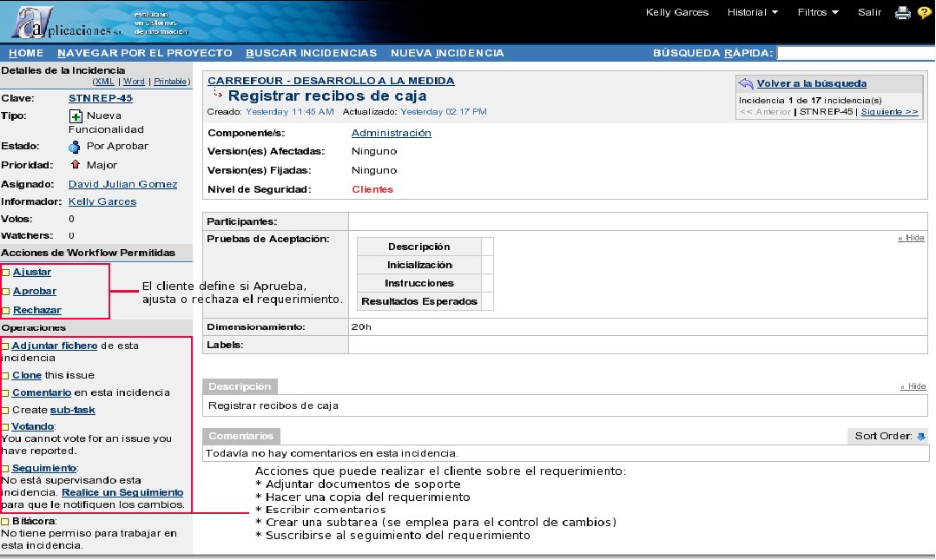936x560 pixels.
Task: Open the Printable view link
Action: point(170,82)
